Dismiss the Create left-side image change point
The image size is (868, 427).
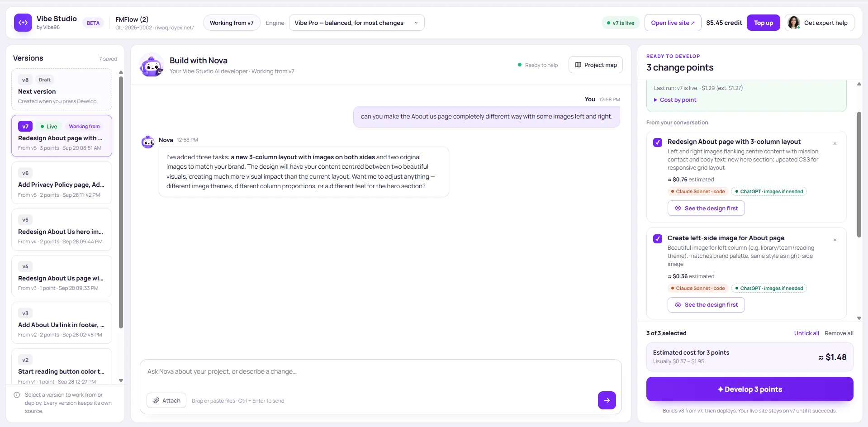point(835,240)
